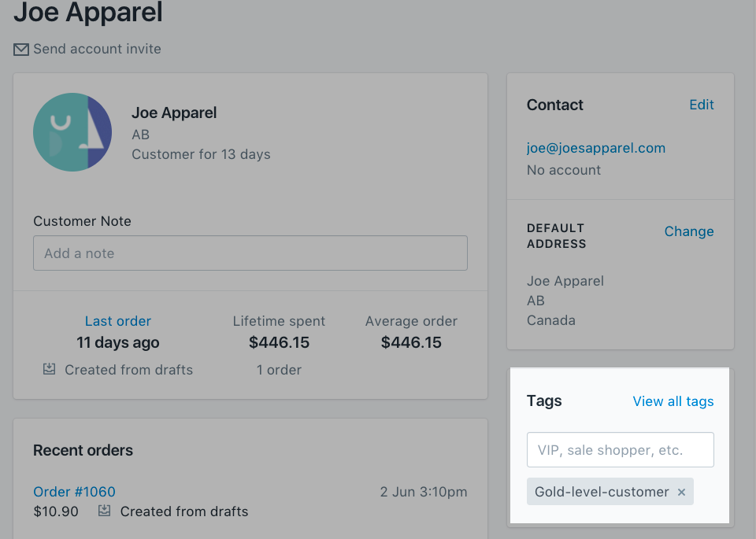This screenshot has width=756, height=539.
Task: Open View all tags
Action: 673,401
